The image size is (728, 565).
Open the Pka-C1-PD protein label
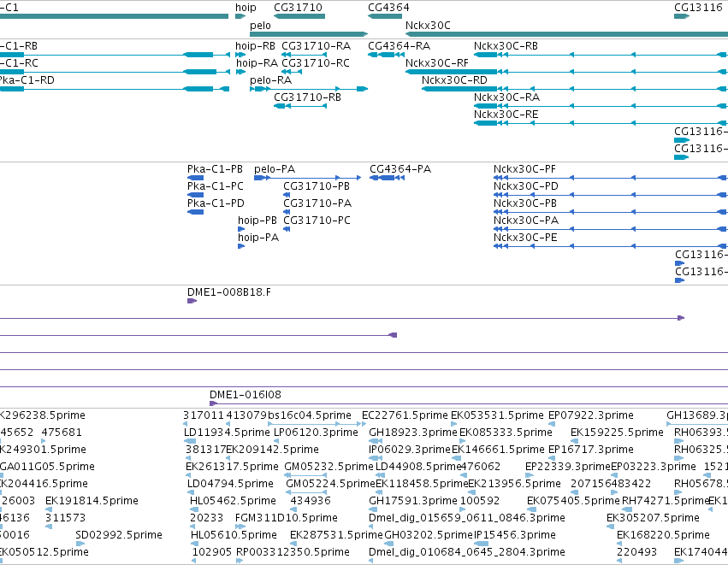[216, 203]
